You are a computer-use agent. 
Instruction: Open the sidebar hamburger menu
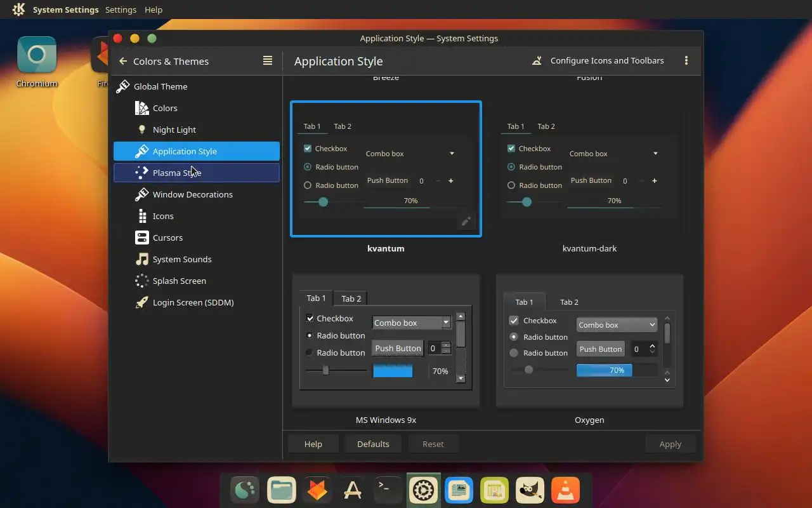click(268, 61)
